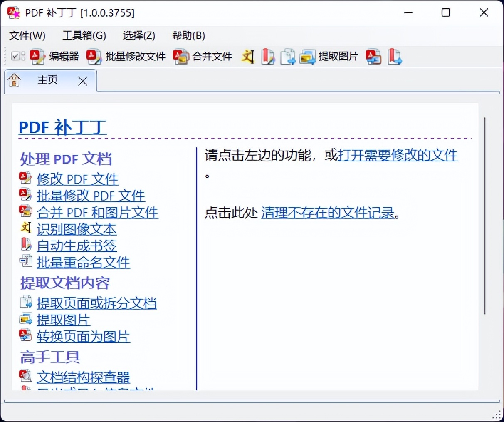Click the convert pages to image toolbar icon
This screenshot has height=422, width=504.
pos(373,57)
